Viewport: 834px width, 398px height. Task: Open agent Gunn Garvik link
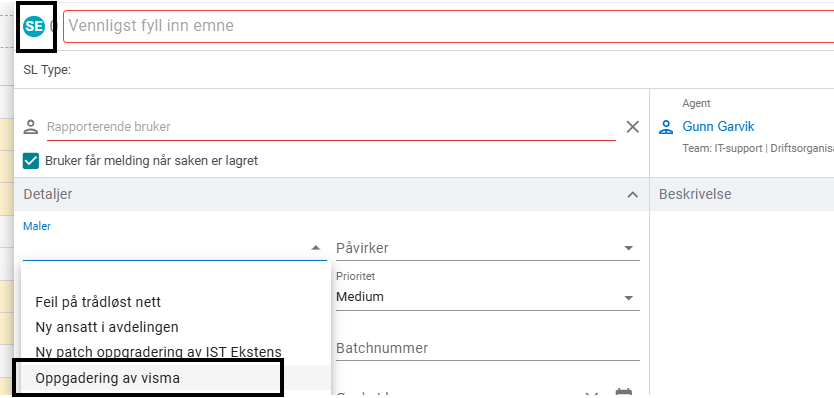718,127
